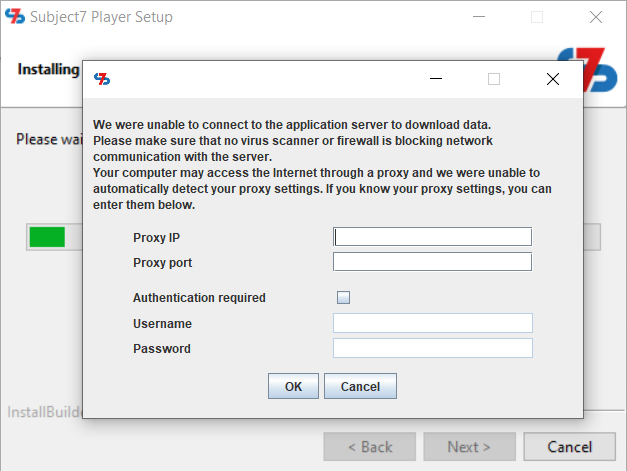Screen dimensions: 627x471
Task: Maximize the Subject7 Player Setup window
Action: (537, 17)
